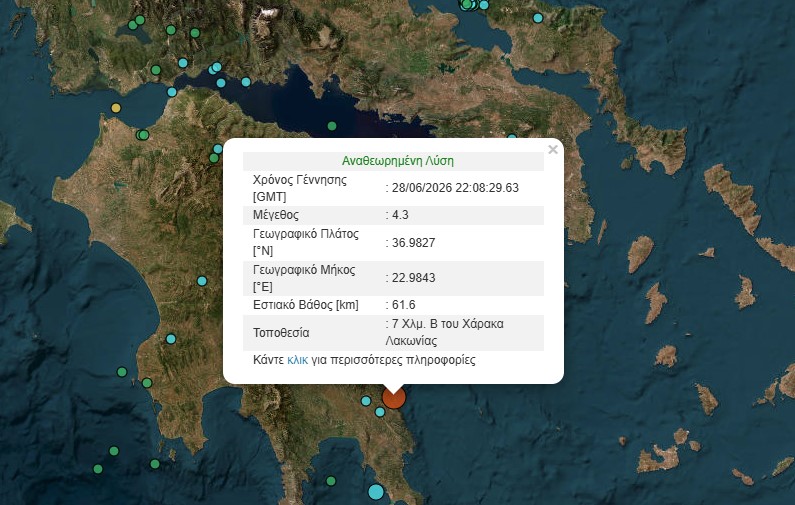This screenshot has width=795, height=505.
Task: Click the 'Αναθεωρημένη Λύση' header text
Action: [x=398, y=161]
